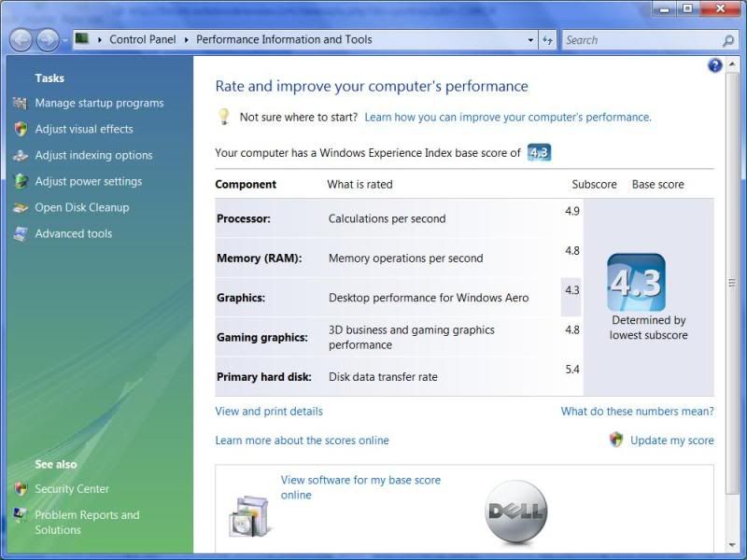Click the vertical scrollbar thumb
Viewport: 747px width, 560px height.
[x=732, y=283]
